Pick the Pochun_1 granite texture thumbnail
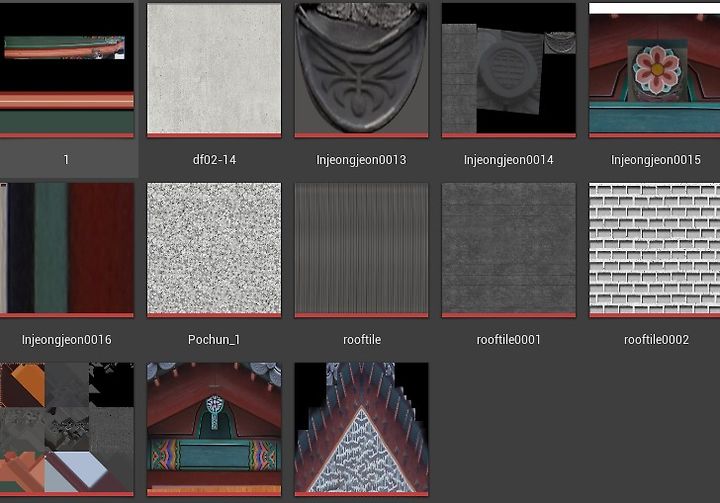Image resolution: width=720 pixels, height=503 pixels. [x=214, y=250]
